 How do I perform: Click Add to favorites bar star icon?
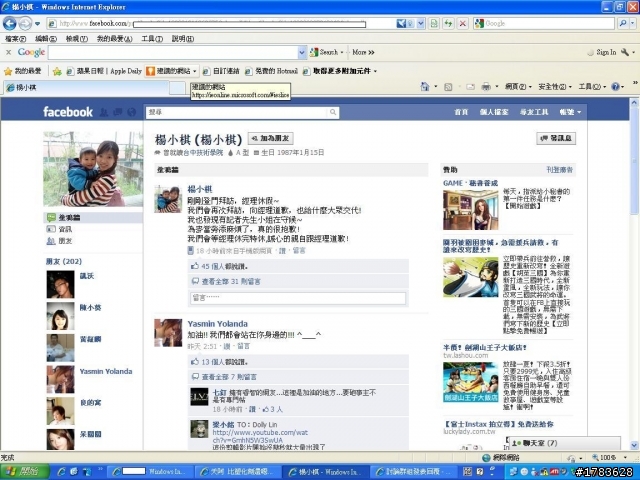pos(57,71)
